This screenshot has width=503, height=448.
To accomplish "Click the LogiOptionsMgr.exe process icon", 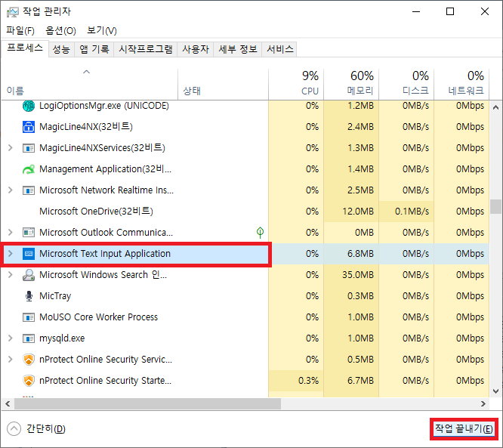I will [29, 106].
